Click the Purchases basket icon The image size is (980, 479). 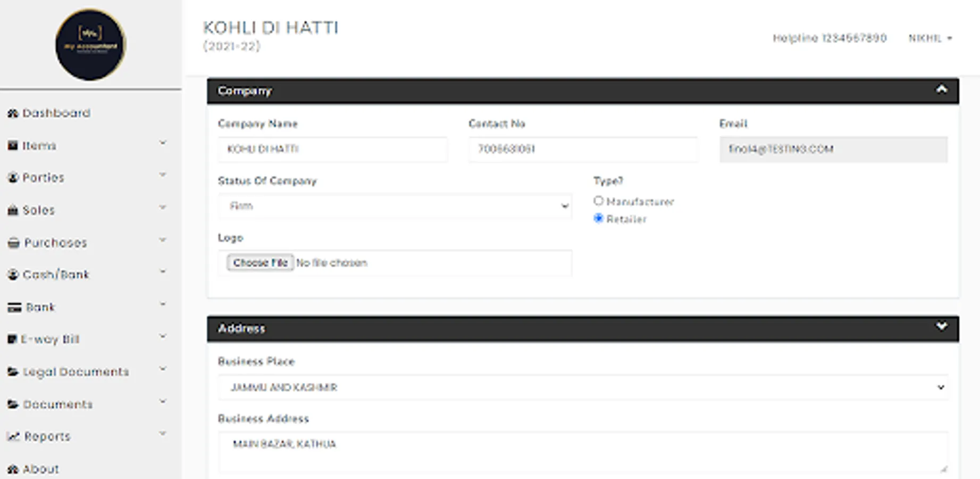pyautogui.click(x=13, y=243)
